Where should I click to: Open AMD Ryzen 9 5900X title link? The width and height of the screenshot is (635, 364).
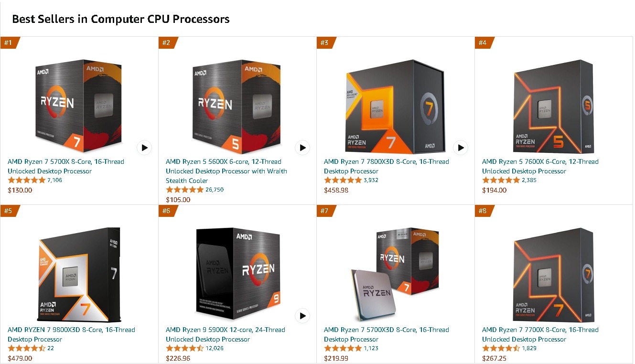point(225,334)
